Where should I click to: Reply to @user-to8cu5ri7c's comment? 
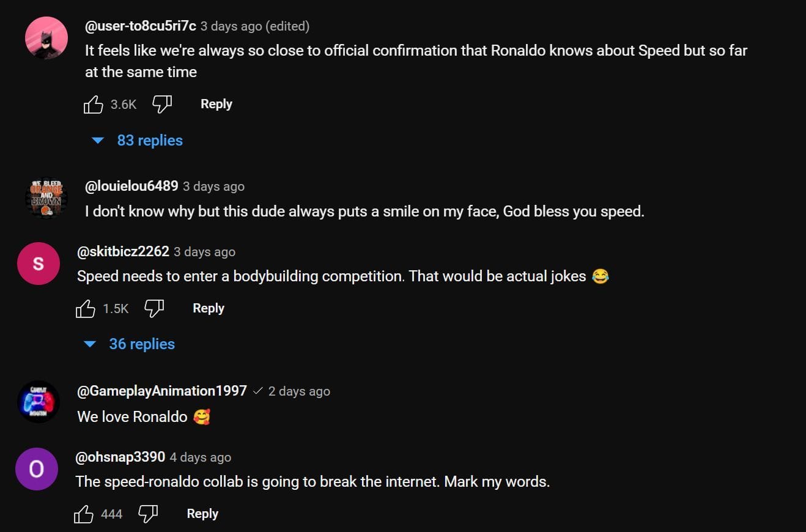[216, 104]
